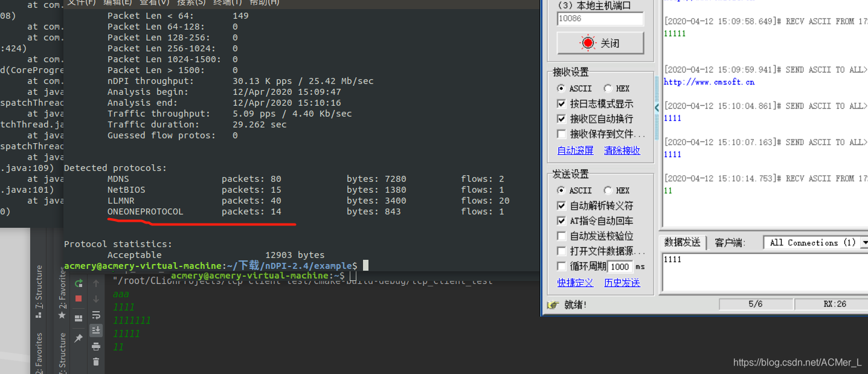Click the 自动滚屏 link
868x374 pixels.
(575, 150)
